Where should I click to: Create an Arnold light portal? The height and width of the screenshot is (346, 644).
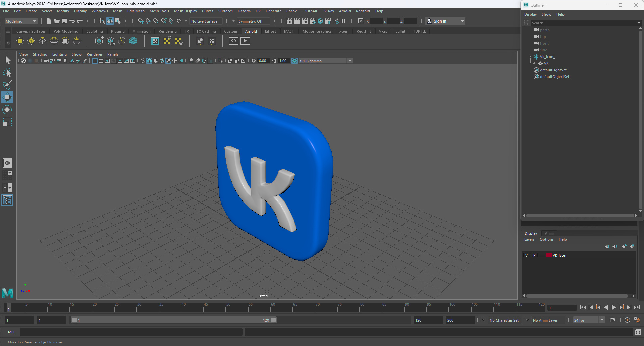coord(65,41)
